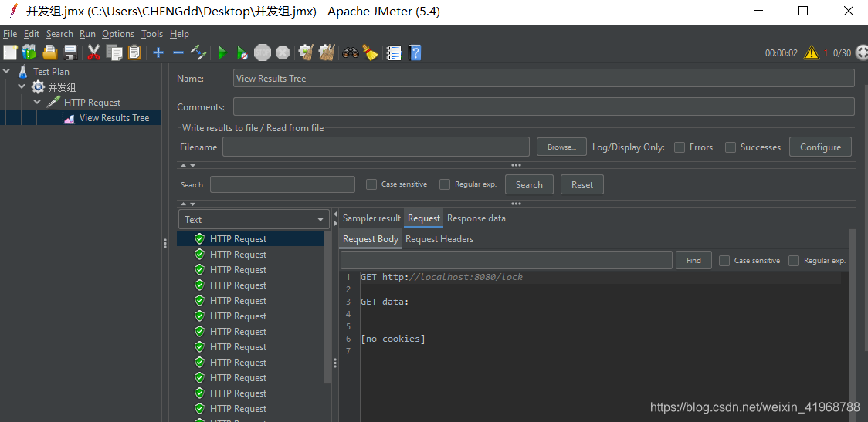
Task: Create a new test plan via toolbar
Action: point(11,53)
